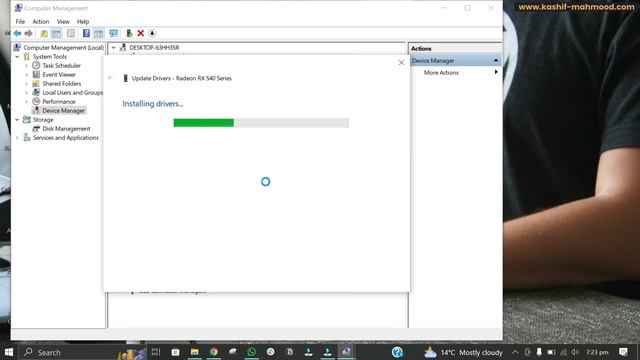Select DESKTOP-63HH3SR computer node

154,48
